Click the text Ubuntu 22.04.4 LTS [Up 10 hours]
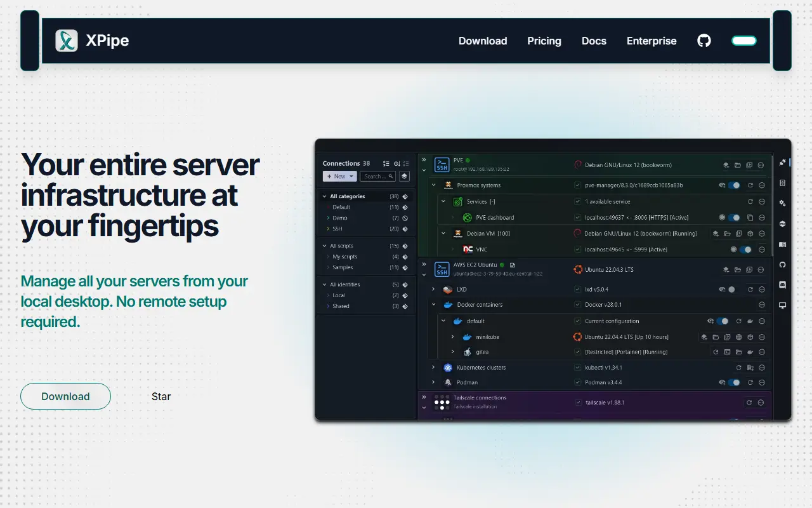The image size is (812, 508). click(627, 337)
